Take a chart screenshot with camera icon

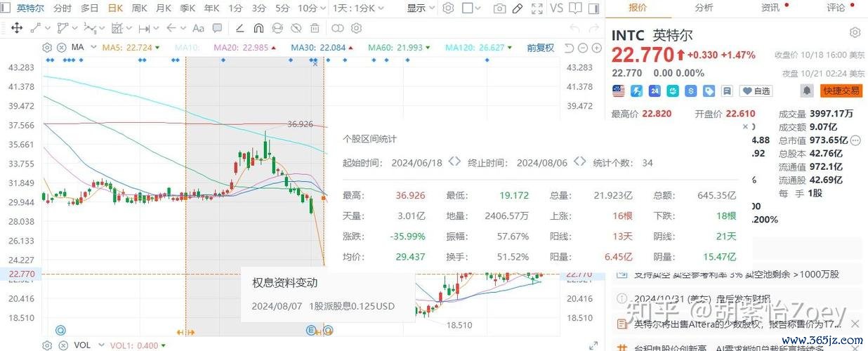[499, 8]
